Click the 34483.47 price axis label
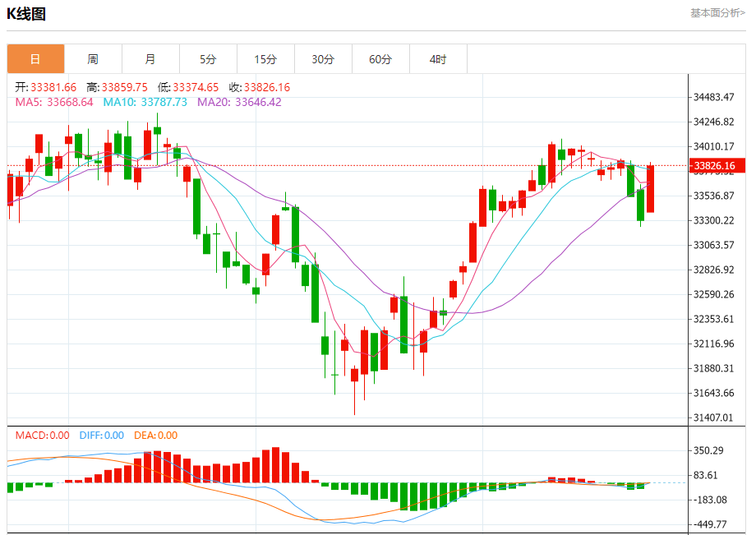 tap(713, 97)
